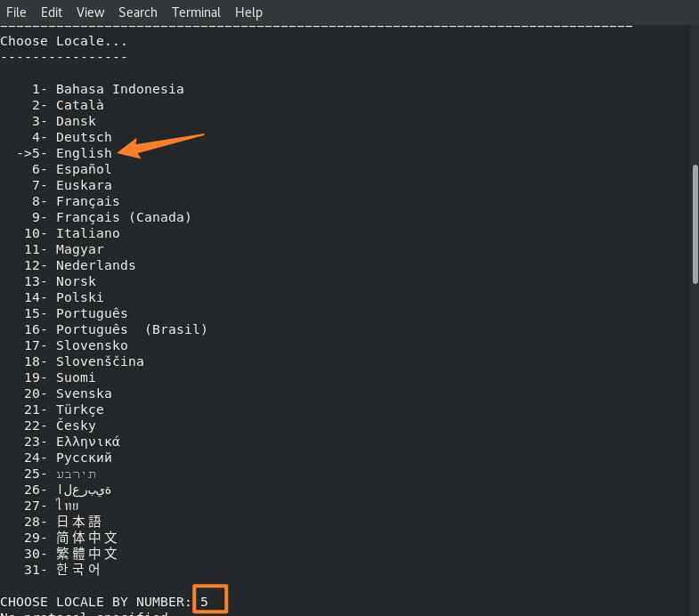Open the Search menu
This screenshot has width=699, height=616.
coord(137,12)
